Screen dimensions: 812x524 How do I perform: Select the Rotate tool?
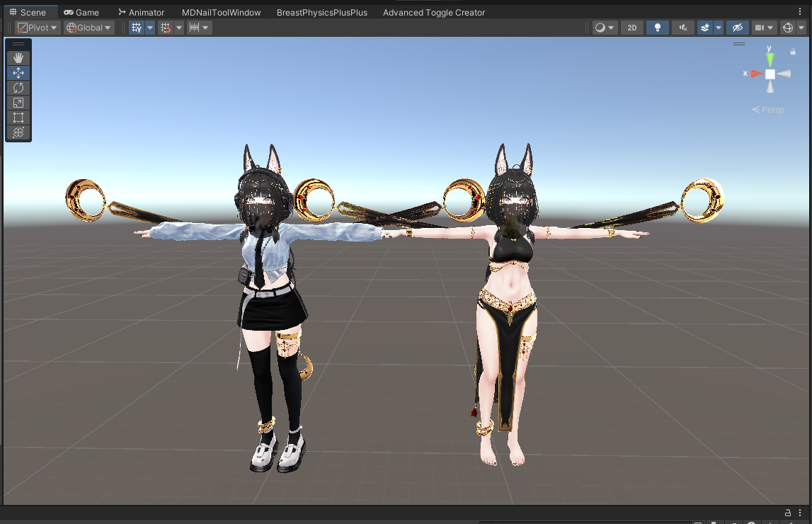[x=18, y=88]
